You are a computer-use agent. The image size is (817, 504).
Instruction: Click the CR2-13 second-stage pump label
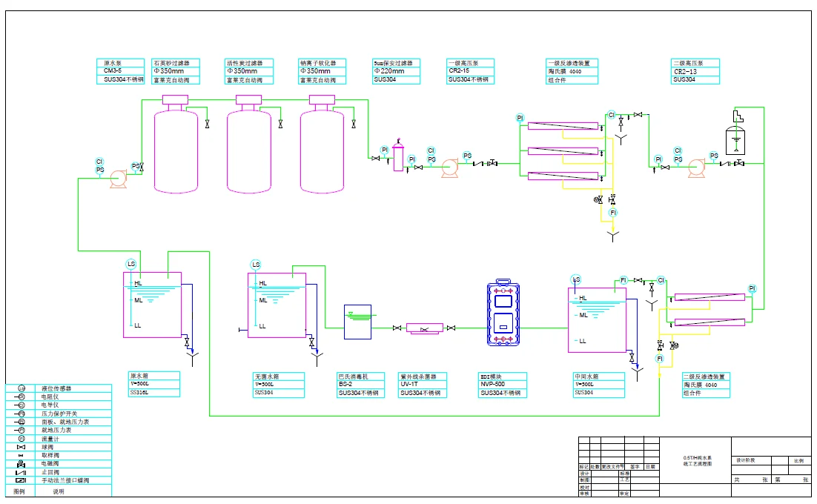point(695,71)
